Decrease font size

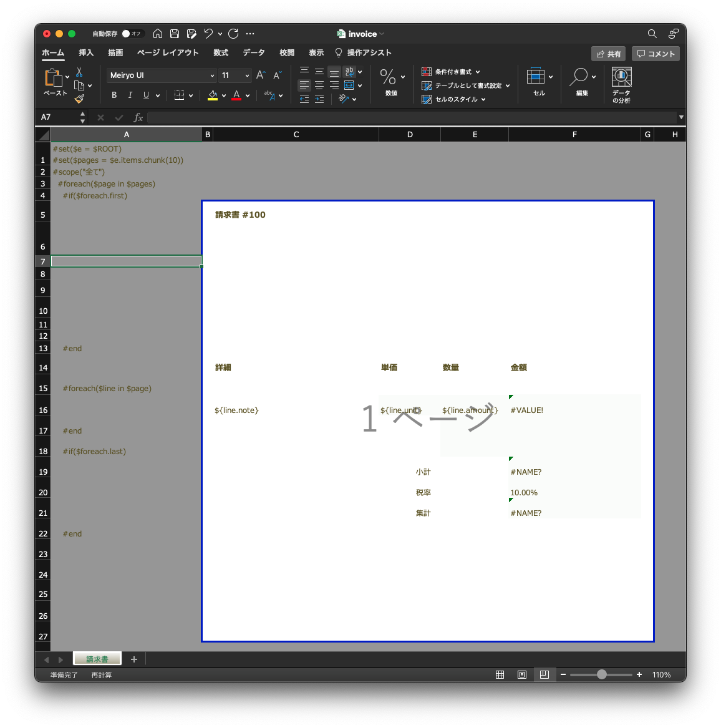point(278,75)
